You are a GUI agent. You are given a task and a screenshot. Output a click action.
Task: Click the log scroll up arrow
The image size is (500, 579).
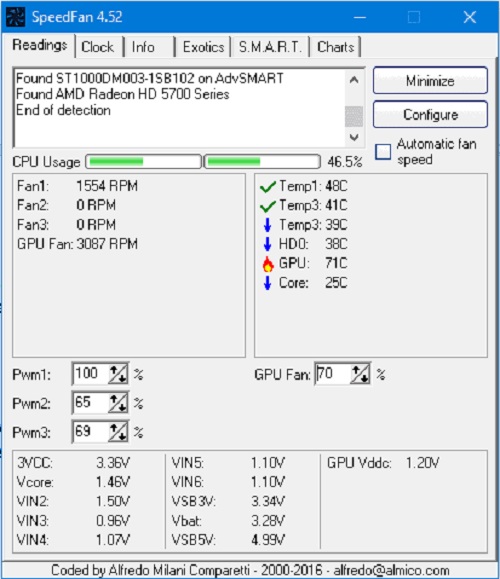(354, 80)
